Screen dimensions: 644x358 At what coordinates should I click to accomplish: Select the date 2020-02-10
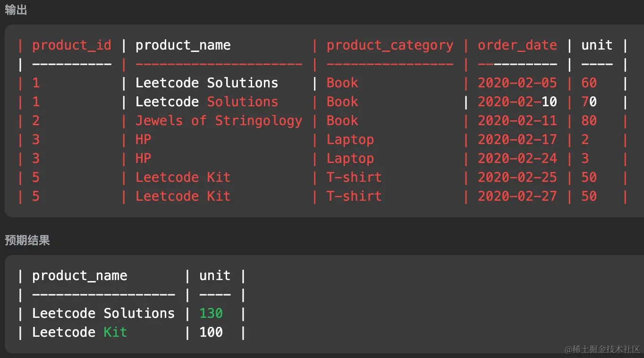pyautogui.click(x=517, y=102)
